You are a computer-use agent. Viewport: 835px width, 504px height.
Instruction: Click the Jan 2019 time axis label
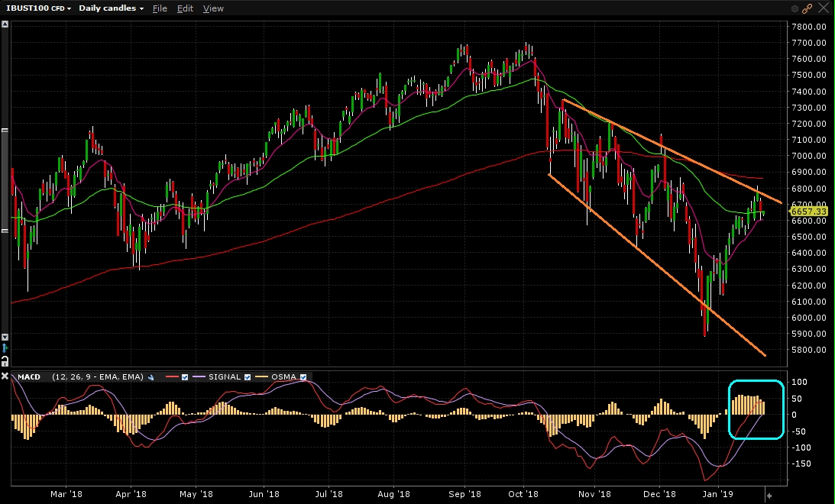tap(718, 494)
